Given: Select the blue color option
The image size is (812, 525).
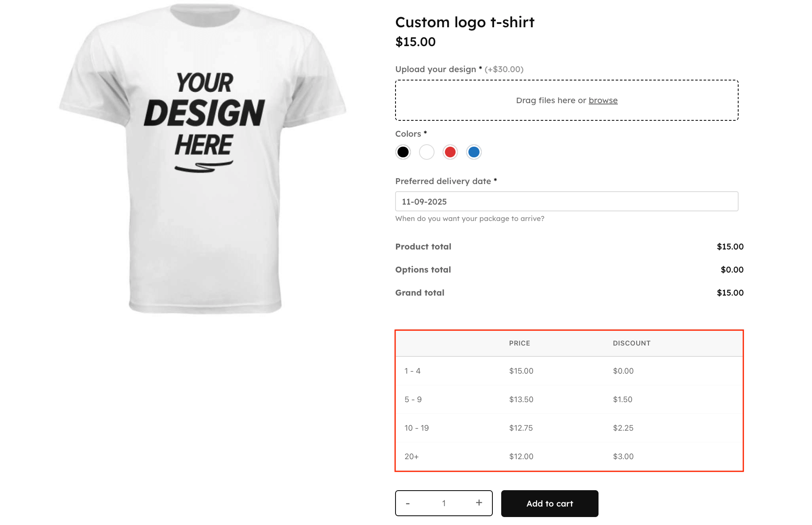Looking at the screenshot, I should tap(474, 152).
